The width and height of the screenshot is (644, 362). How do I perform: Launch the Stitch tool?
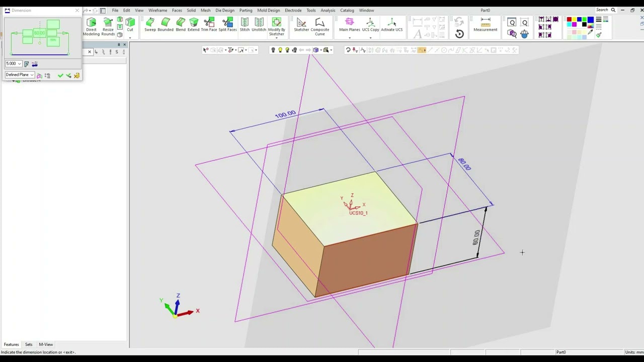[245, 25]
